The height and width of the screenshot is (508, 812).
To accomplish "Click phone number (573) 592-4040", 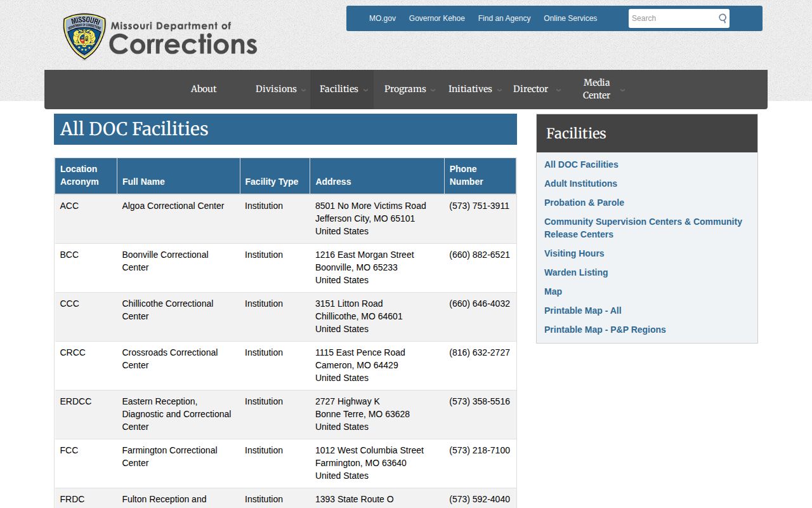I will tap(480, 499).
